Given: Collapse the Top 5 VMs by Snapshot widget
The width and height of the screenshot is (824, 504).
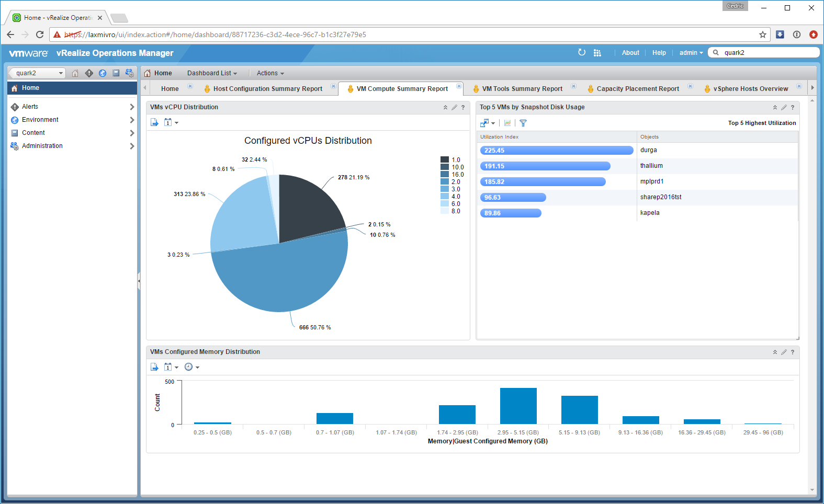Looking at the screenshot, I should [775, 107].
